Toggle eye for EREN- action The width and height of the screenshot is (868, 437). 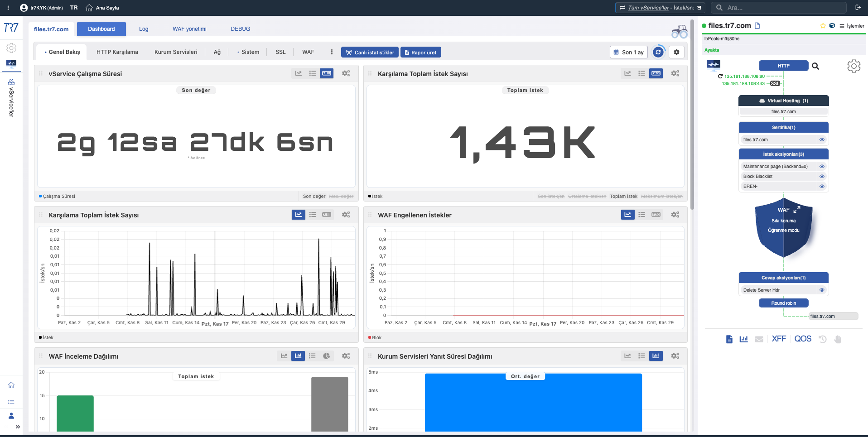tap(822, 186)
